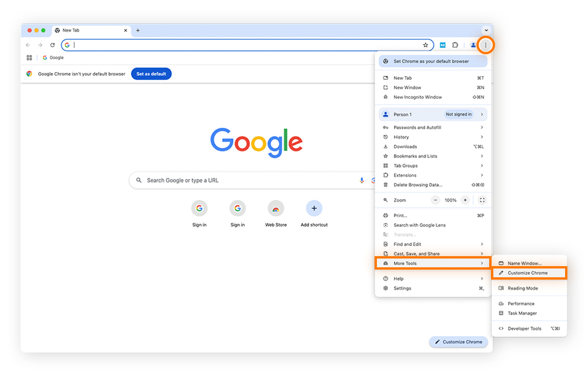Viewport: 588px width, 376px height.
Task: Select Name Window in the submenu
Action: pos(529,263)
